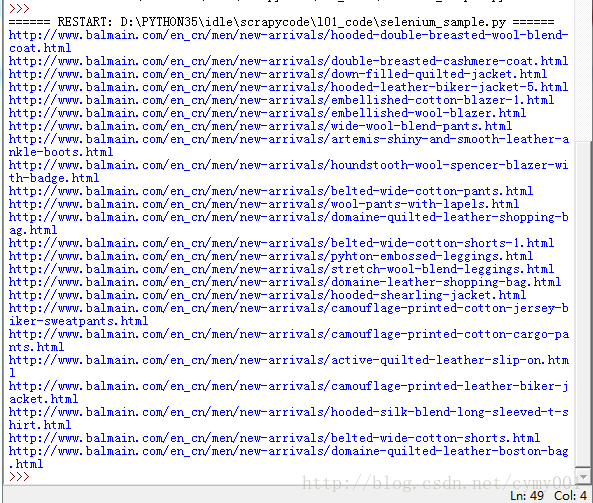Click the bottom >>> prompt line
593x503 pixels.
pyautogui.click(x=19, y=477)
